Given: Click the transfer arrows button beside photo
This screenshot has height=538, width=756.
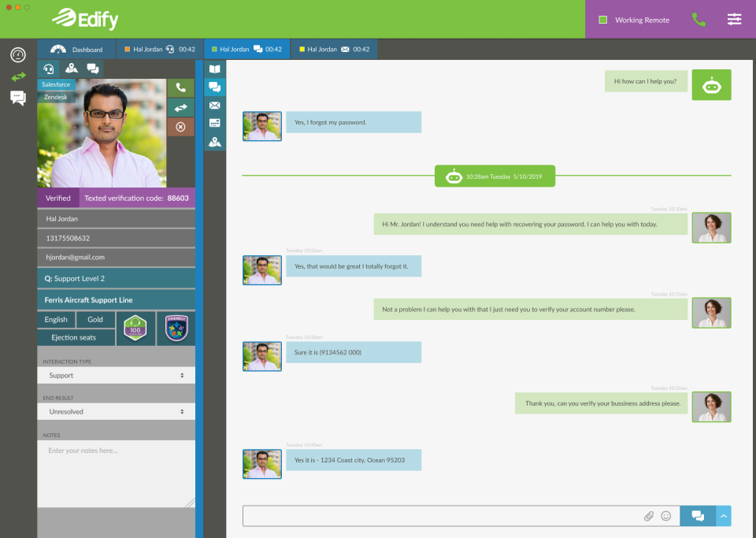Looking at the screenshot, I should 181,107.
